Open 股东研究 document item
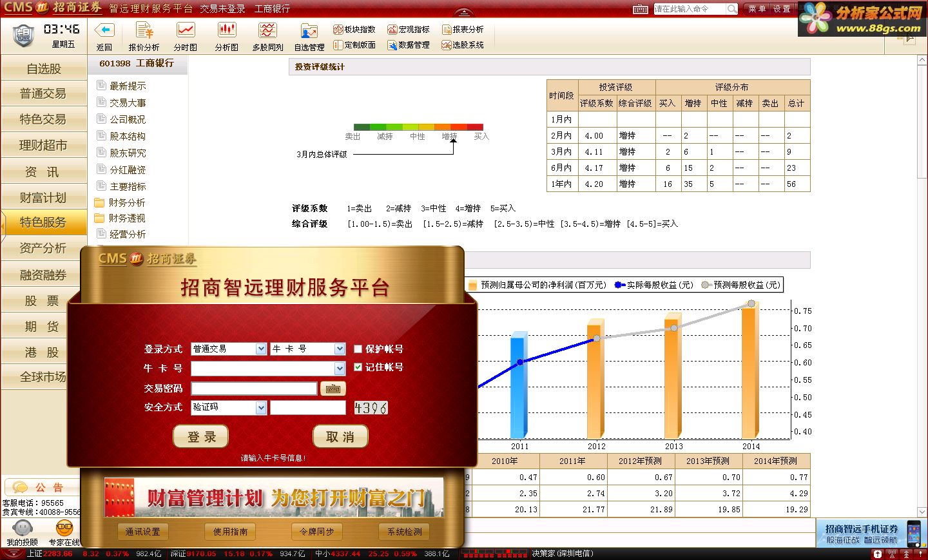Screen dimensions: 928x560 coord(121,153)
